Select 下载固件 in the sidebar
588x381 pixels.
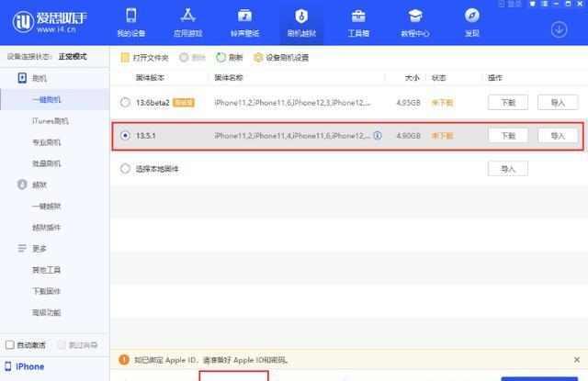tap(47, 291)
